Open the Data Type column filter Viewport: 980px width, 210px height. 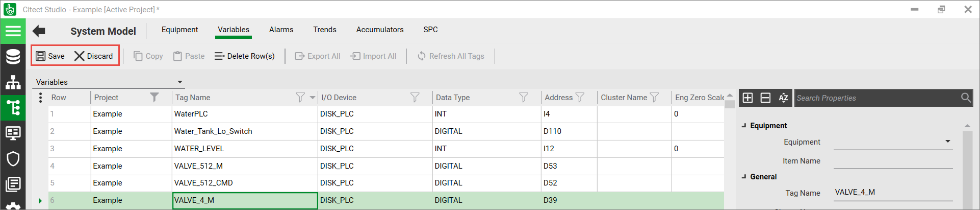(x=523, y=97)
